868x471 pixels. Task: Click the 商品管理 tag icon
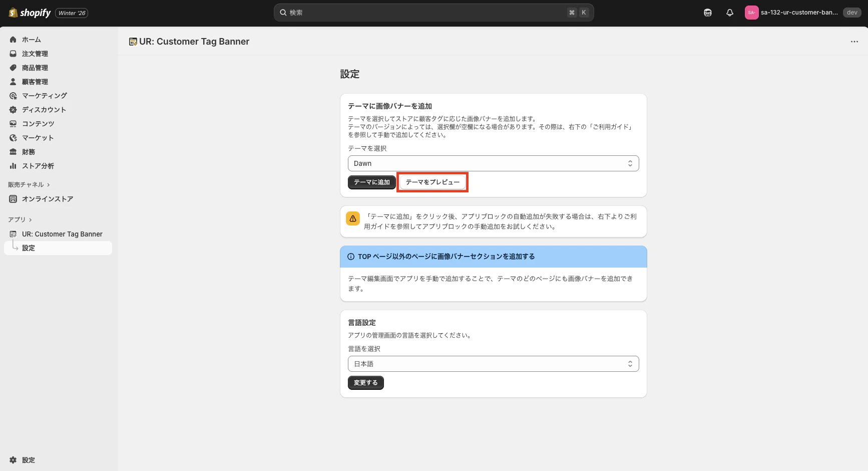click(13, 68)
